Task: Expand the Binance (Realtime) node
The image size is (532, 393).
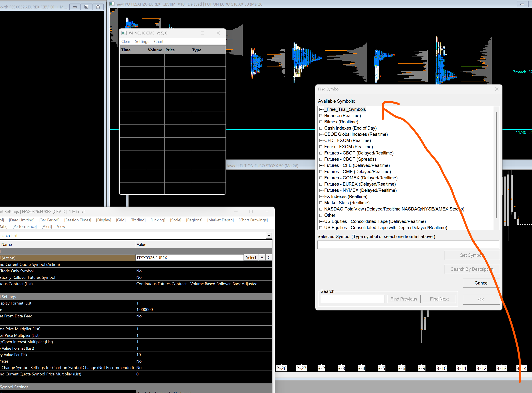Action: 321,116
